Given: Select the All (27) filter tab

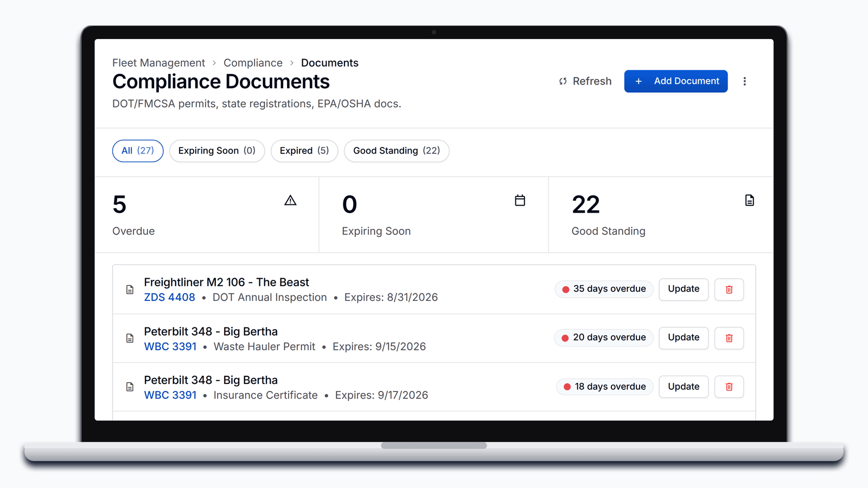Looking at the screenshot, I should point(138,151).
